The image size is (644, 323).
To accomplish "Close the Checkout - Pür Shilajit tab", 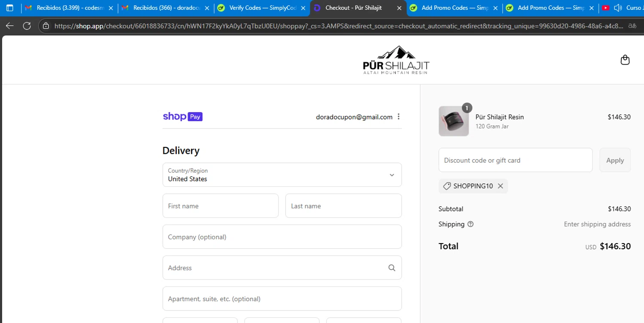I will pyautogui.click(x=399, y=8).
